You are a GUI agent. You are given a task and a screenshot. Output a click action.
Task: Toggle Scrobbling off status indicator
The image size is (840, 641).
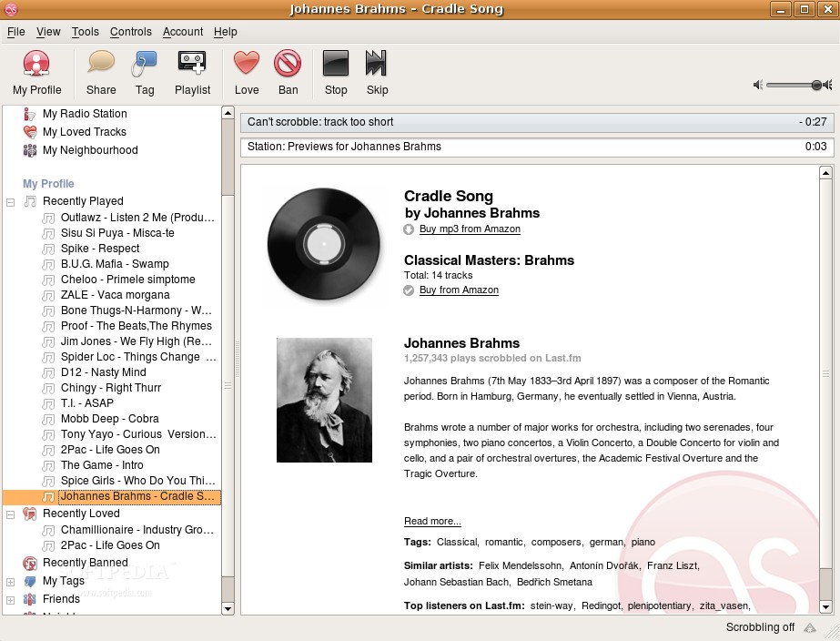pyautogui.click(x=760, y=627)
